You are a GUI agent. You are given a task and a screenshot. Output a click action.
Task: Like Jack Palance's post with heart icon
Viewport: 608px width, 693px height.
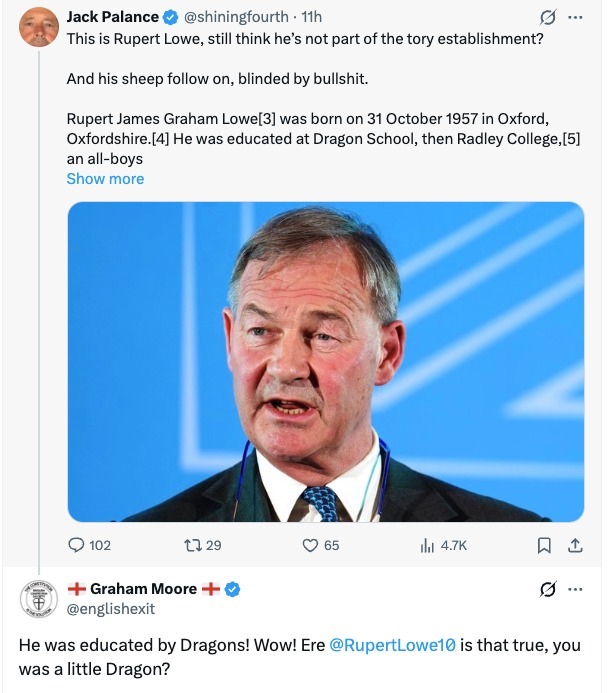311,545
